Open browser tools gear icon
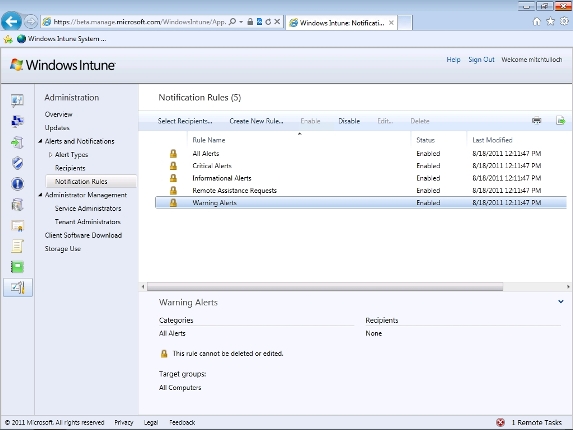The width and height of the screenshot is (573, 430). [x=565, y=22]
